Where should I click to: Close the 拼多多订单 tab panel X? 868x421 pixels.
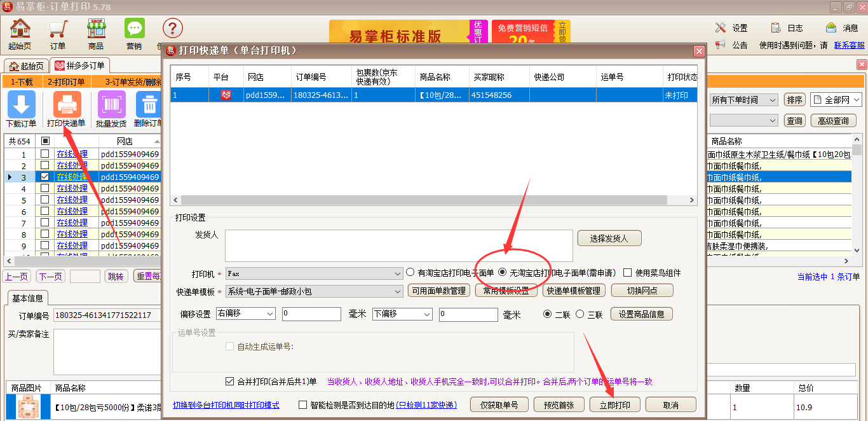coord(862,65)
